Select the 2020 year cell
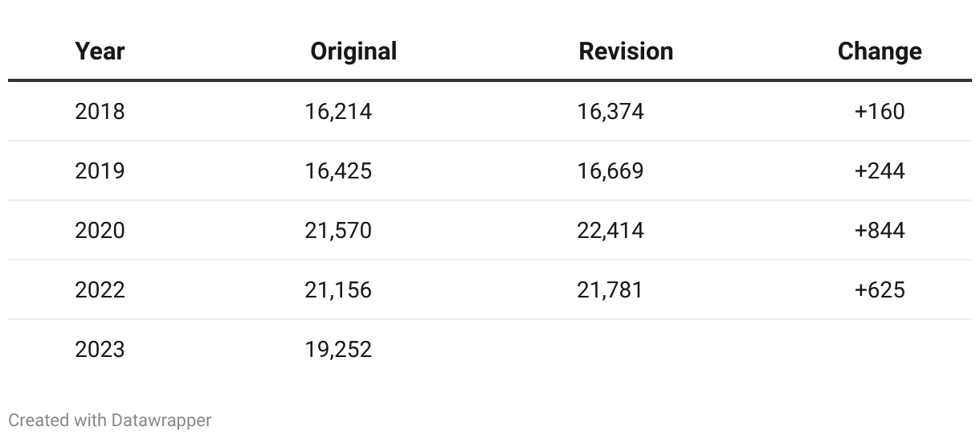Screen dimensions: 980x439 pyautogui.click(x=100, y=230)
